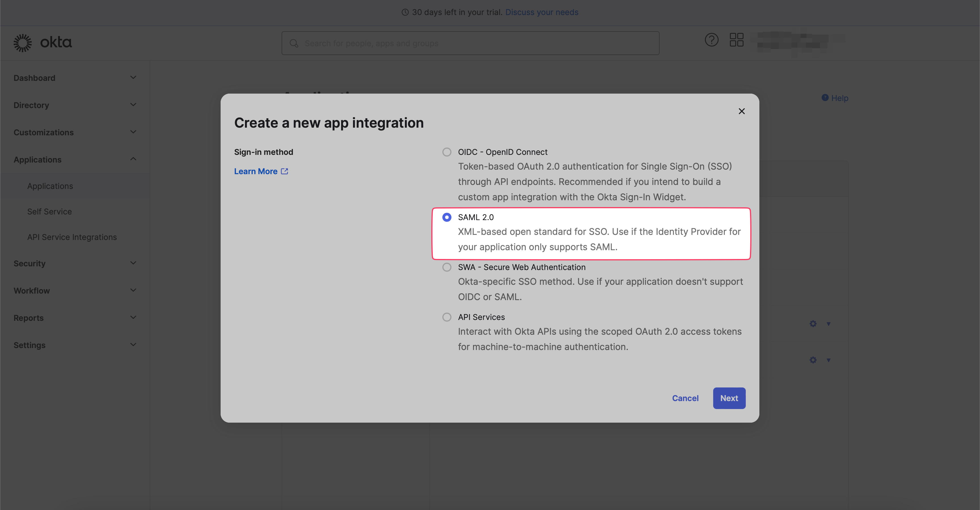Image resolution: width=980 pixels, height=510 pixels.
Task: Select the SAML 2.0 radio button
Action: 447,217
